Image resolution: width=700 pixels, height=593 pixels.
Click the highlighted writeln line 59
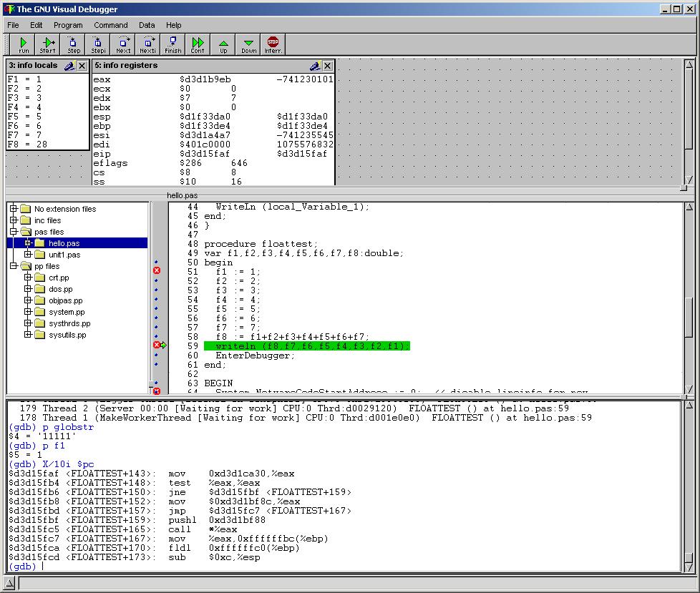[x=306, y=346]
